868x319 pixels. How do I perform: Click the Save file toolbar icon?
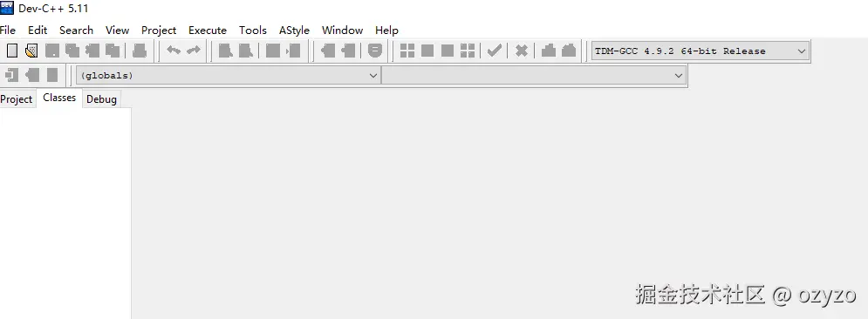coord(52,51)
